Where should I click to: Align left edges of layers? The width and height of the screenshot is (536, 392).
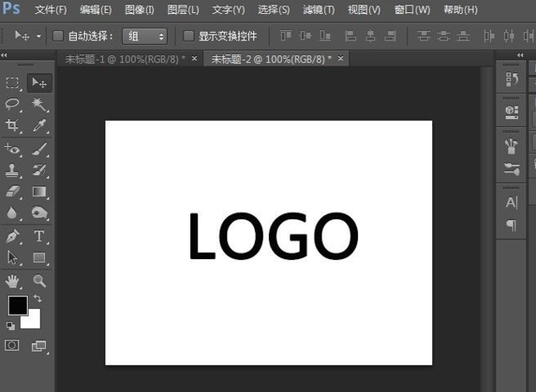tap(350, 35)
